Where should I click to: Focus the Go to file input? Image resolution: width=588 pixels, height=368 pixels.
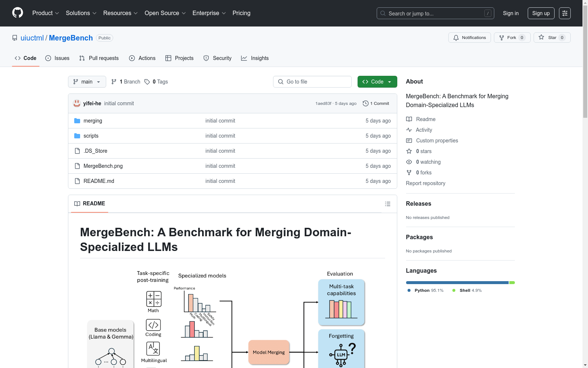(312, 82)
